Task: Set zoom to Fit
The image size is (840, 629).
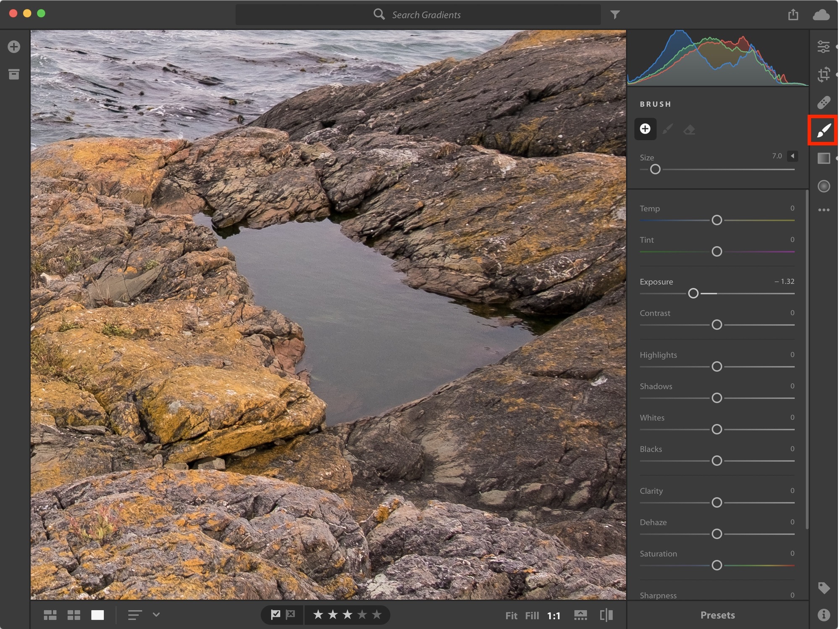Action: coord(512,616)
